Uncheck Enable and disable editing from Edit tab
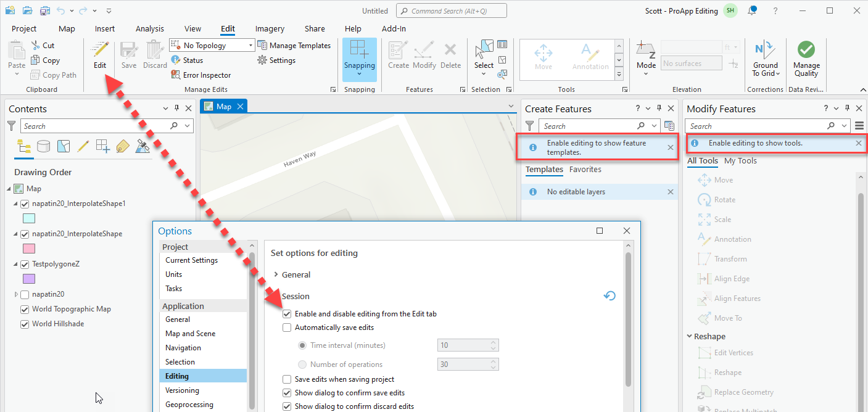Image resolution: width=868 pixels, height=412 pixels. tap(287, 314)
